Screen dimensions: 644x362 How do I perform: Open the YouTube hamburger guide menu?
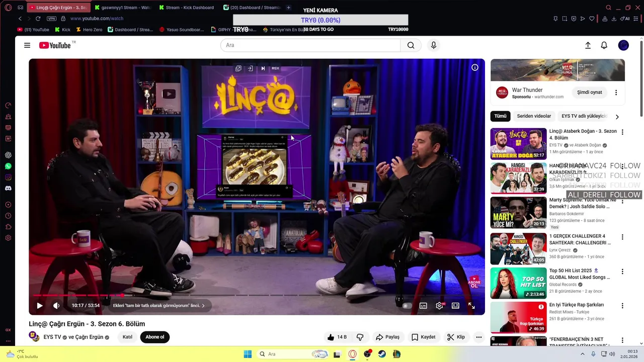click(x=27, y=45)
